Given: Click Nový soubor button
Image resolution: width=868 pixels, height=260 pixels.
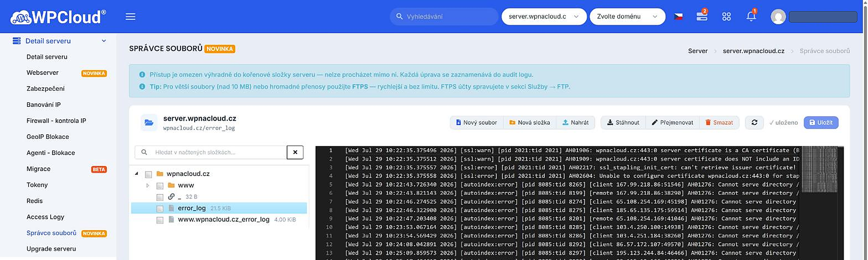Looking at the screenshot, I should pyautogui.click(x=477, y=122).
